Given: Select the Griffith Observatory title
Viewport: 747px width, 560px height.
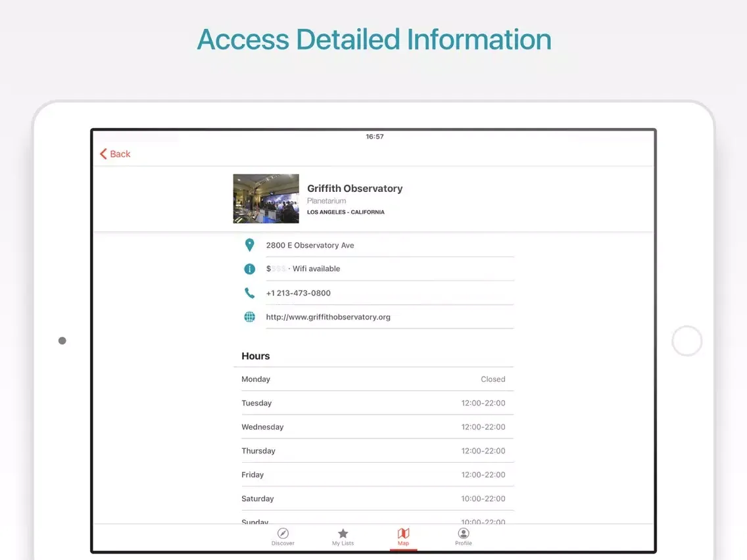Looking at the screenshot, I should (355, 189).
